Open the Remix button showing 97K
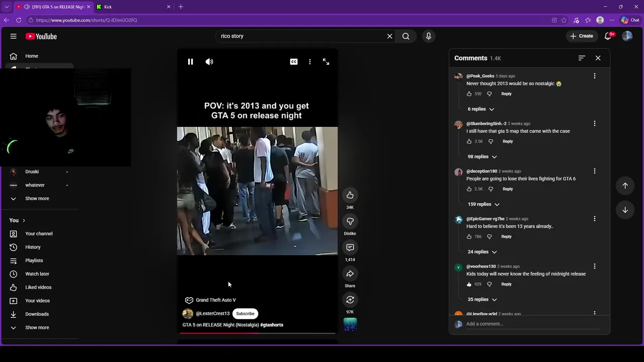 click(x=350, y=300)
